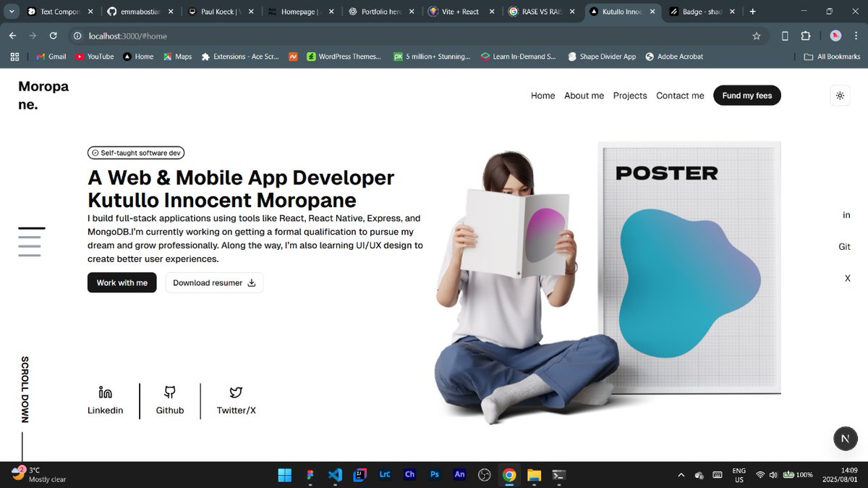Click the Github cat icon
This screenshot has width=868, height=488.
(x=169, y=392)
